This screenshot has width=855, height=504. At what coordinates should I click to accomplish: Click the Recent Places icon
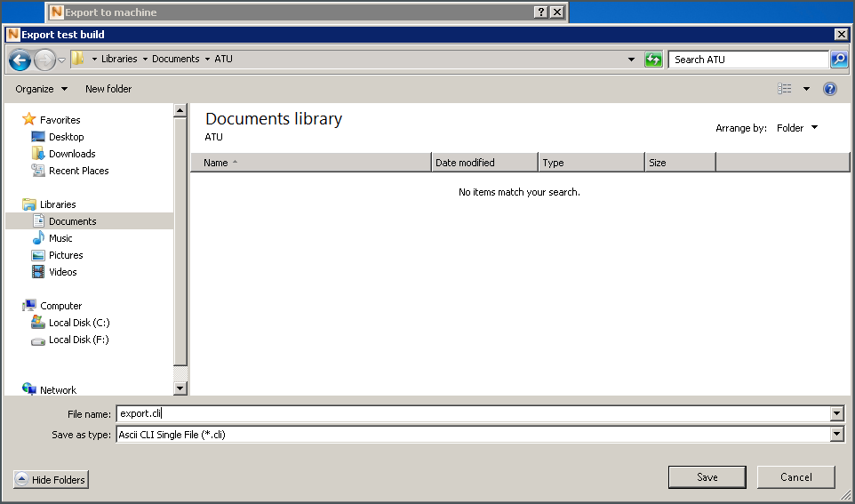pos(38,170)
